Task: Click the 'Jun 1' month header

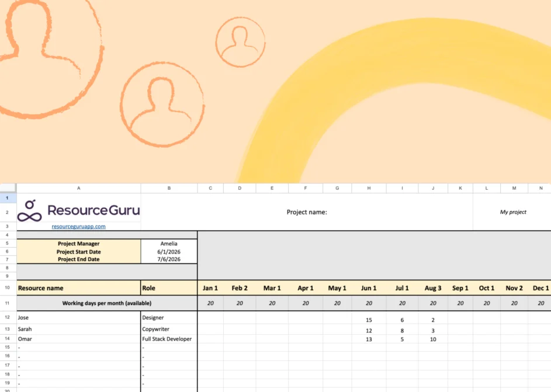Action: click(369, 288)
